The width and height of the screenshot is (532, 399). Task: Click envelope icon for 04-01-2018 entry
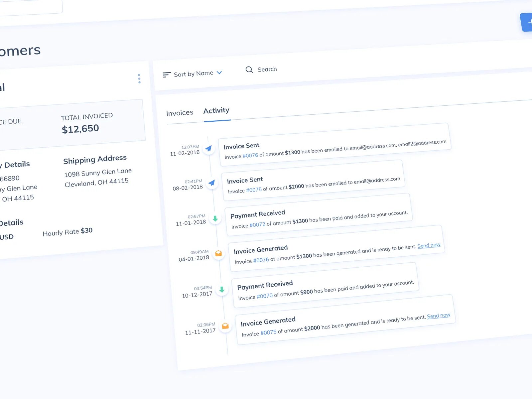tap(218, 253)
